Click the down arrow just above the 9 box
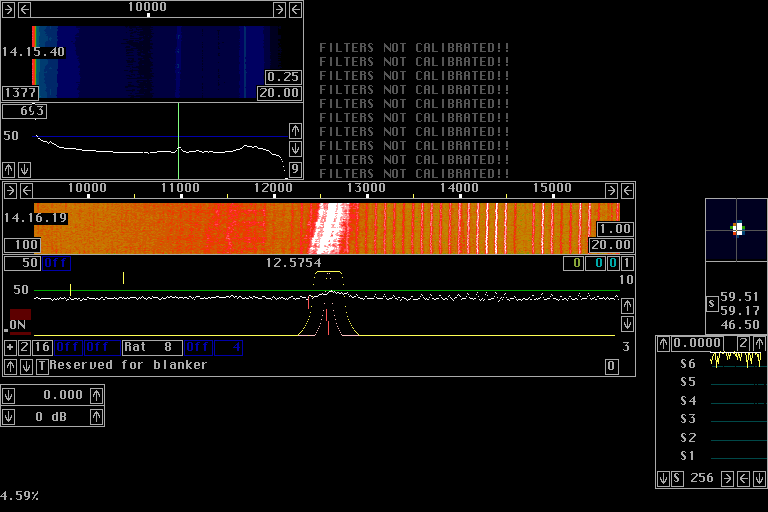Image resolution: width=768 pixels, height=512 pixels. tap(295, 148)
